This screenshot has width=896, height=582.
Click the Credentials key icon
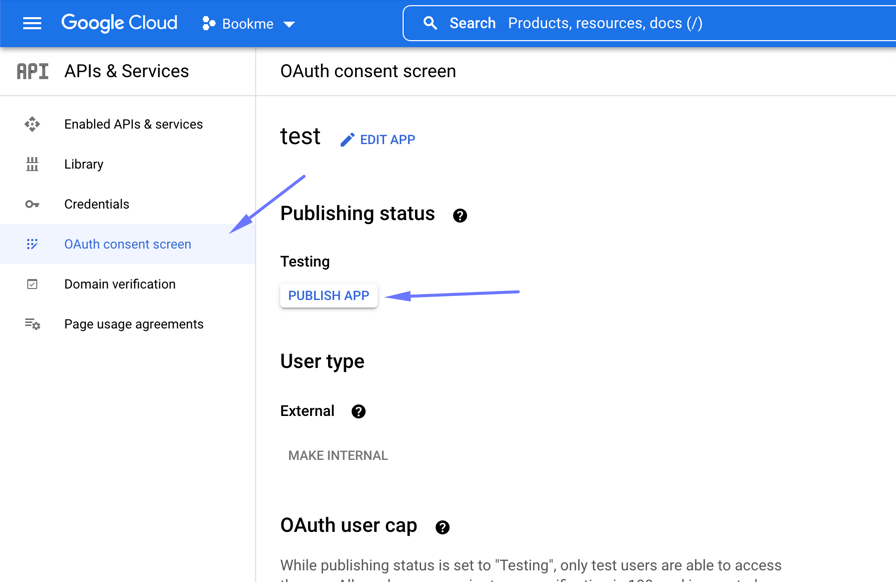coord(32,204)
